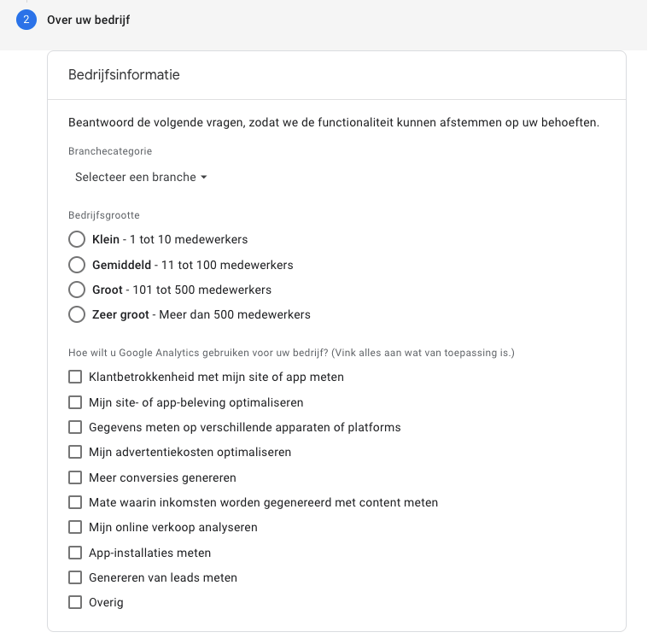Viewport: 648px width, 644px height.
Task: Select Klein company size radio button
Action: pos(77,240)
